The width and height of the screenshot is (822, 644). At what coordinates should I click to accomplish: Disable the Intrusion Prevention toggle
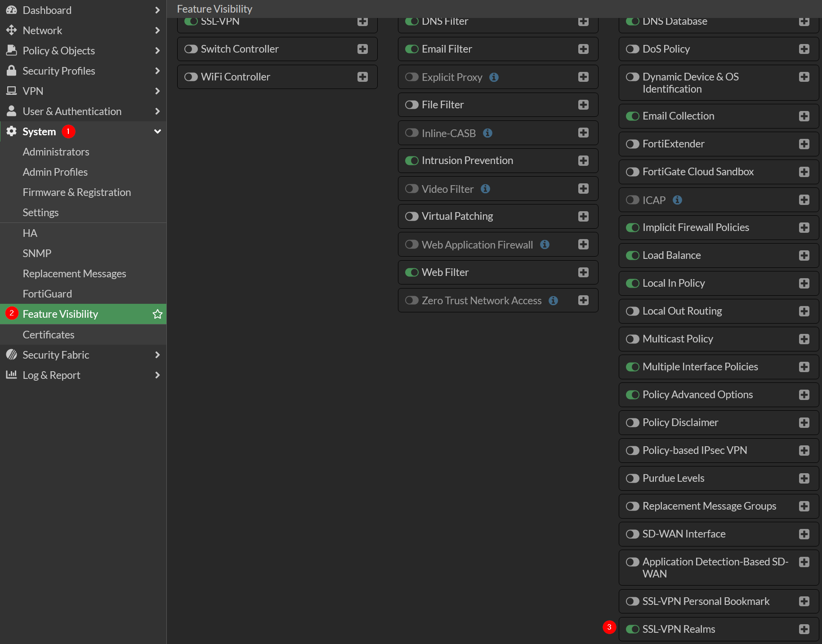click(x=411, y=160)
